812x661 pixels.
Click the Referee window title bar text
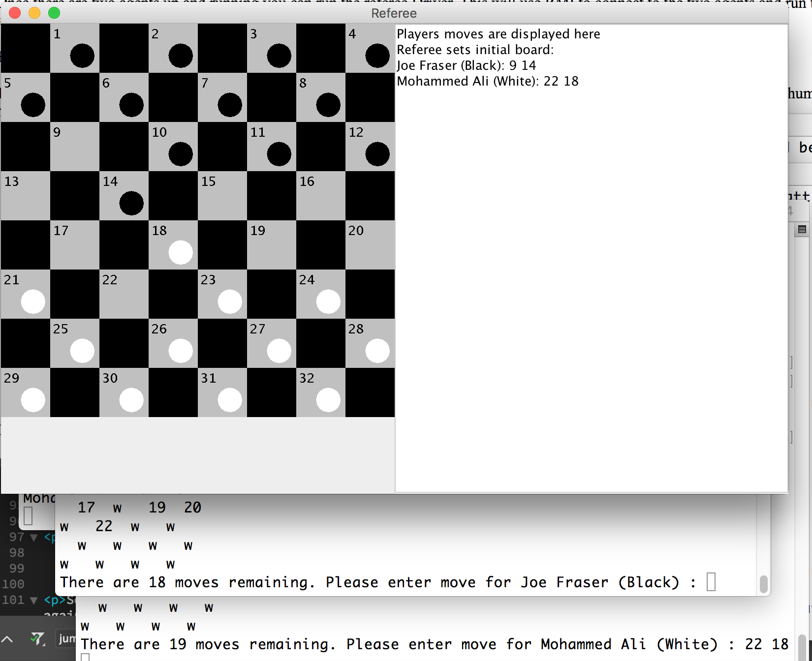tap(394, 13)
